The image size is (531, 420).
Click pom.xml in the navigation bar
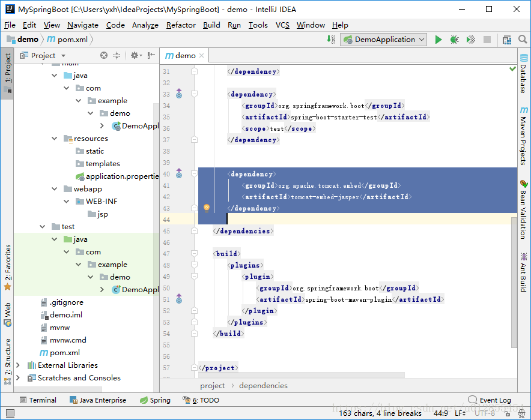pos(68,40)
